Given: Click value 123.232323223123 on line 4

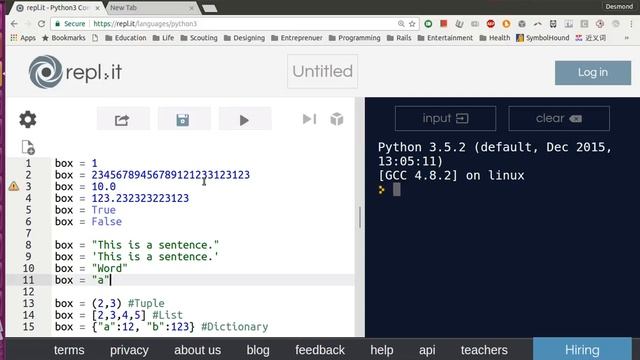Looking at the screenshot, I should click(140, 198).
